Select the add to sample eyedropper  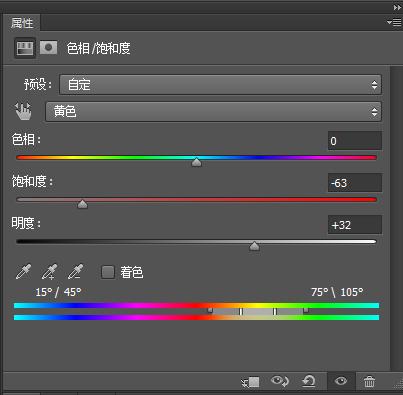49,271
